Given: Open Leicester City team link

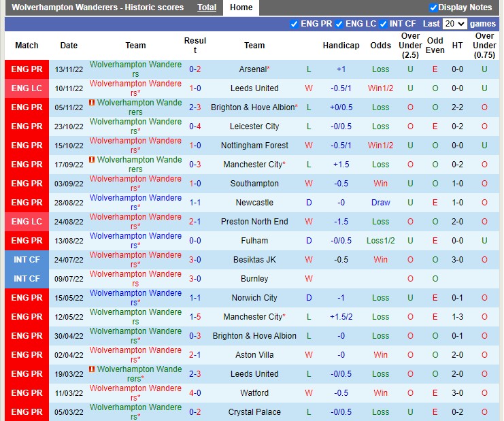Looking at the screenshot, I should coord(254,127).
